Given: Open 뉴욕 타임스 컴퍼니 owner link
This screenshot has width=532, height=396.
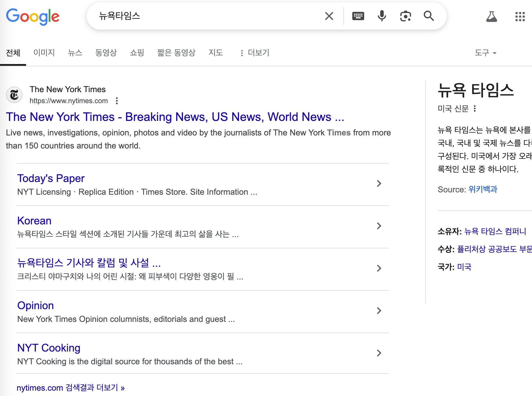Looking at the screenshot, I should pos(495,231).
